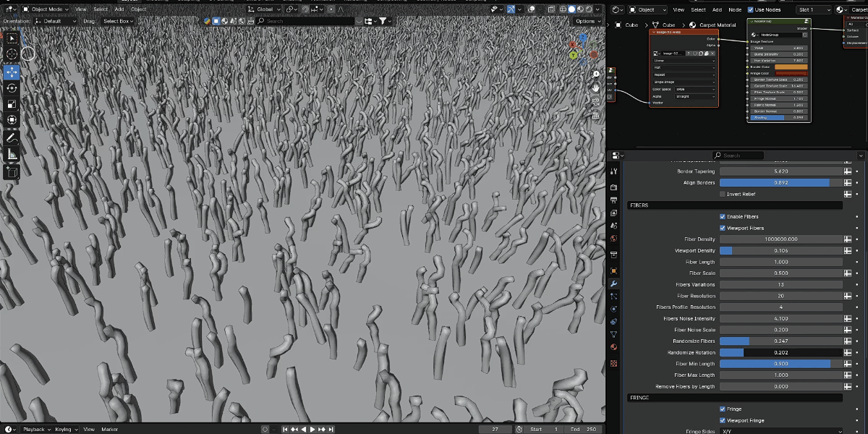Viewport: 868px width, 434px height.
Task: Select the Measure tool
Action: pyautogui.click(x=12, y=155)
